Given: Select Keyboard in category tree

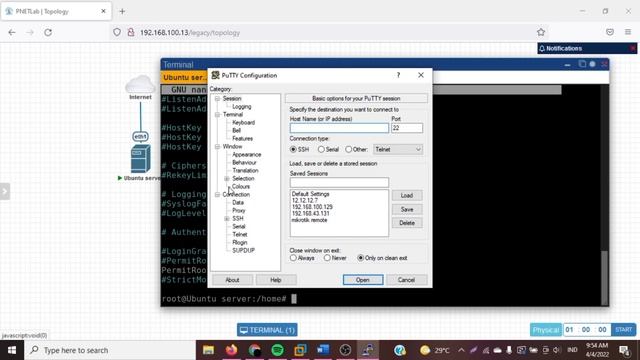Looking at the screenshot, I should click(243, 122).
